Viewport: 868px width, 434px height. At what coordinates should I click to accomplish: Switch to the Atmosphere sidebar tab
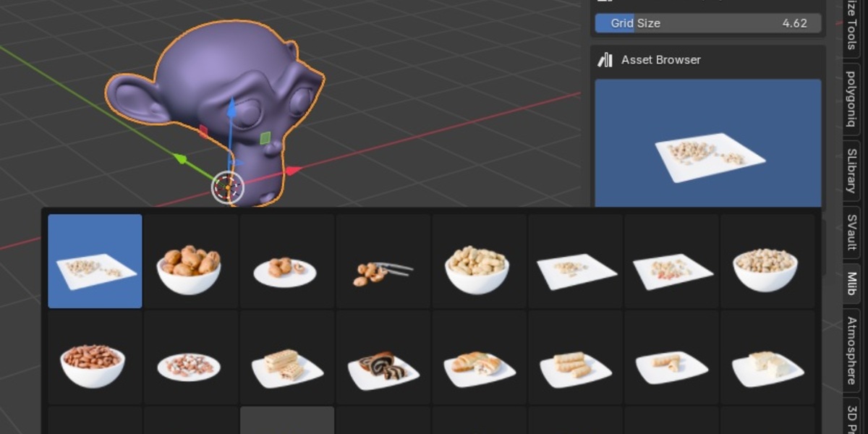(x=852, y=350)
